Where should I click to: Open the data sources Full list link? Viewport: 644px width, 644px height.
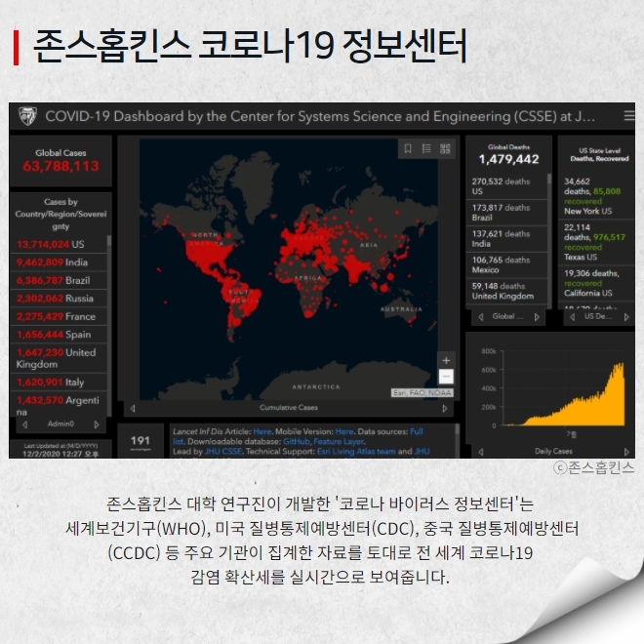point(417,431)
